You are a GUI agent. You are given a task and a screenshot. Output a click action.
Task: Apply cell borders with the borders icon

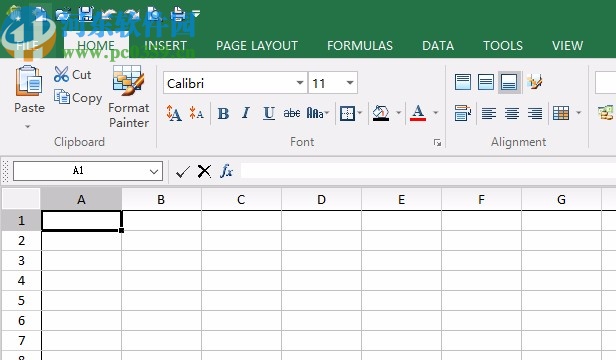[347, 113]
